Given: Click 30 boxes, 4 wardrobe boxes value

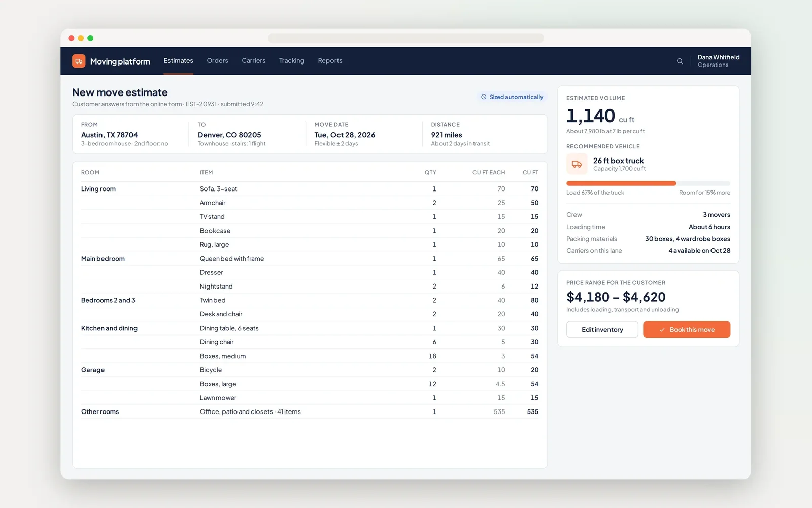Looking at the screenshot, I should point(688,239).
